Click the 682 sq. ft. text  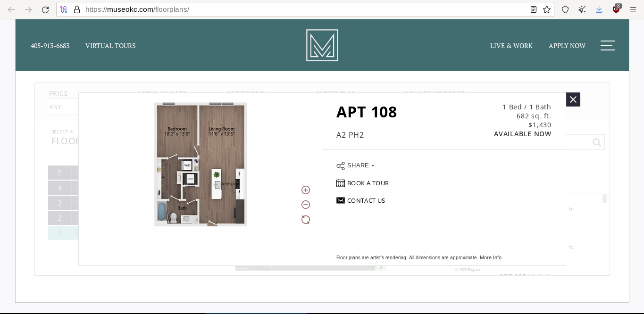coord(534,116)
